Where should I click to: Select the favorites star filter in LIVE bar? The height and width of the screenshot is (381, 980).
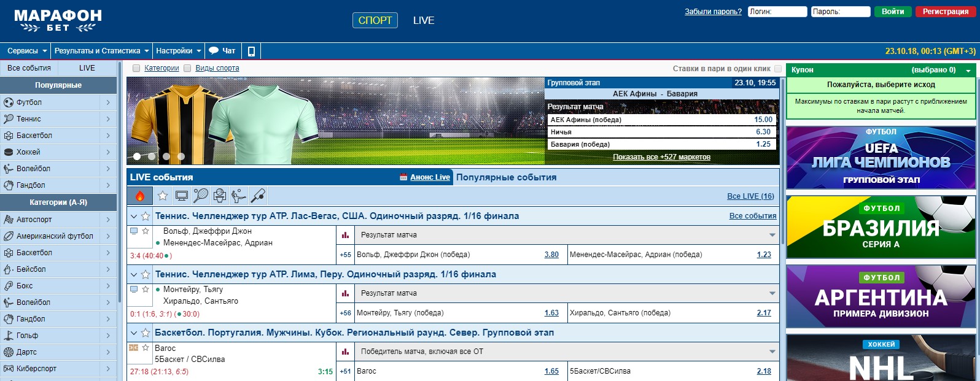163,196
